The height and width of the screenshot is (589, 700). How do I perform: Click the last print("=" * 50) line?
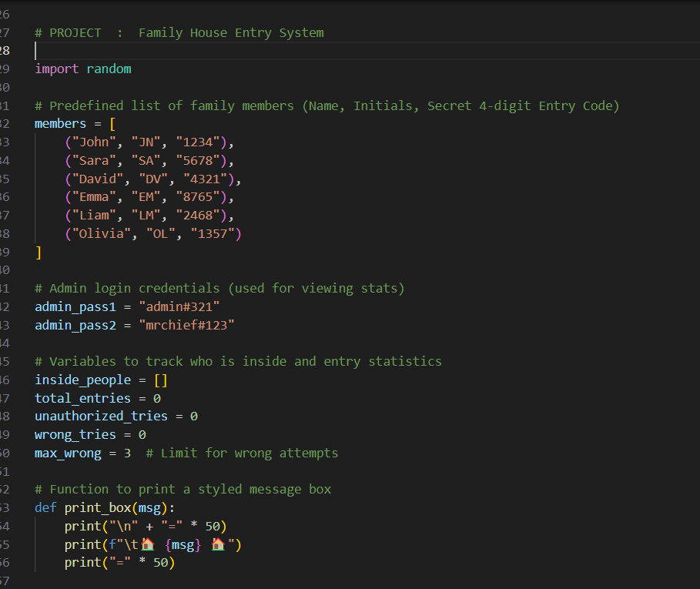pyautogui.click(x=119, y=563)
